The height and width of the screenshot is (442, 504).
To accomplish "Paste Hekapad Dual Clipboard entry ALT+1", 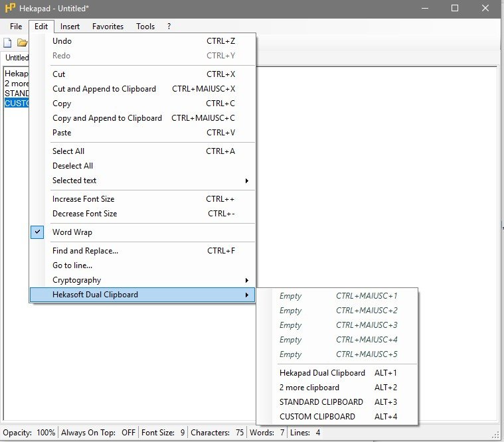I will pyautogui.click(x=337, y=372).
